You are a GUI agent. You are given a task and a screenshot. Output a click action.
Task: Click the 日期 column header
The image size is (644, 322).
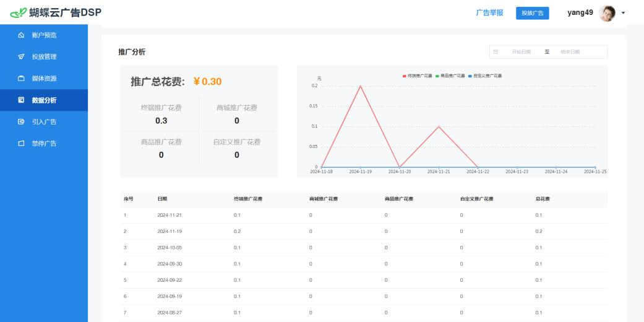[162, 199]
